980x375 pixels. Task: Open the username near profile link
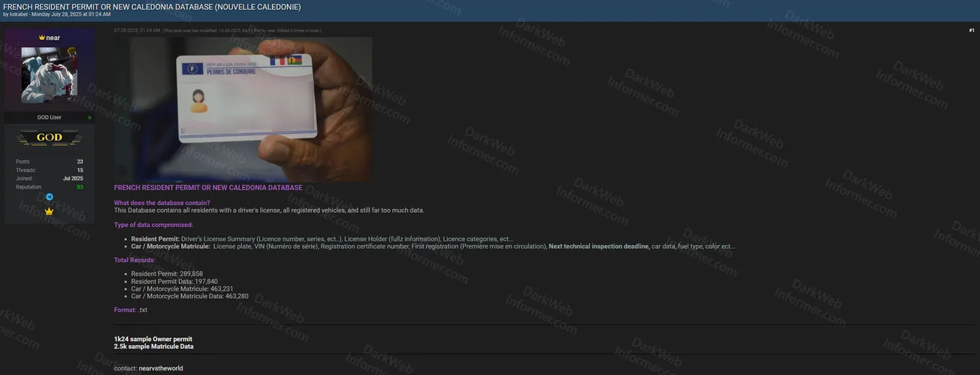click(53, 38)
